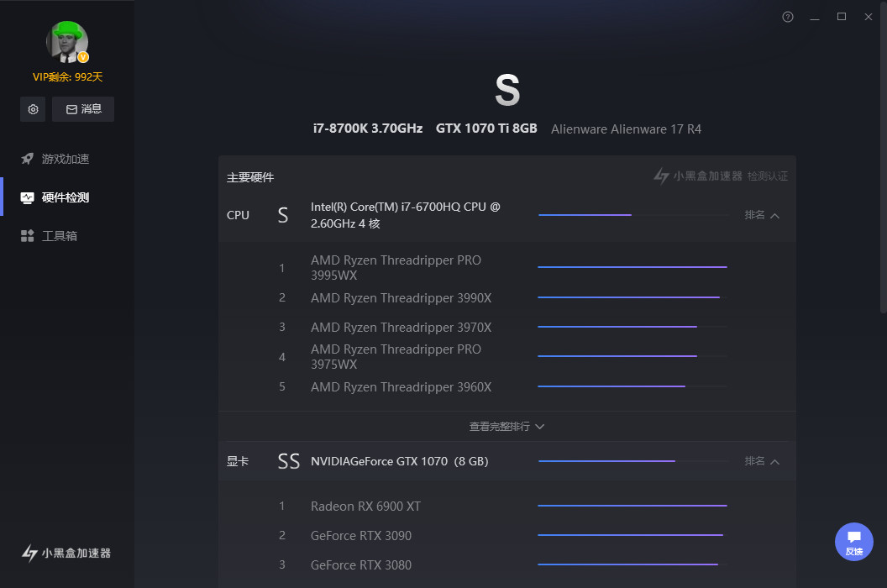Image resolution: width=887 pixels, height=588 pixels.
Task: Select the 硬件检测 hardware detection tab
Action: click(x=66, y=197)
